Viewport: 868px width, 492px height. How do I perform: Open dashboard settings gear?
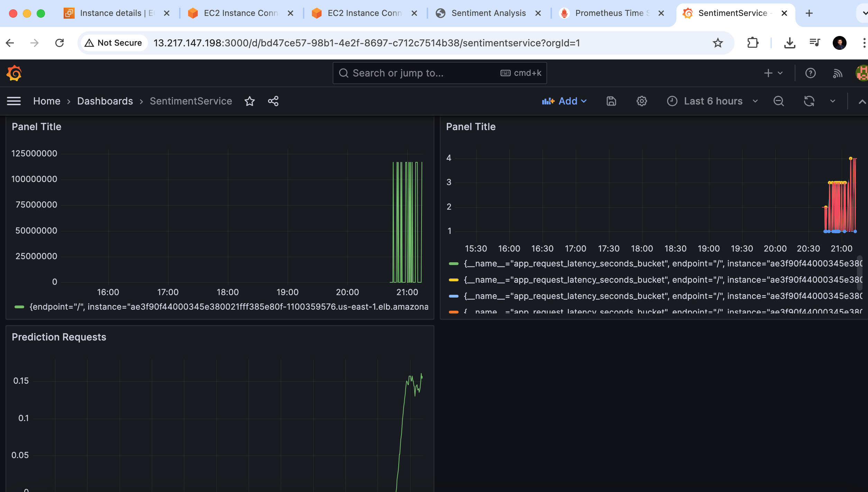point(642,101)
